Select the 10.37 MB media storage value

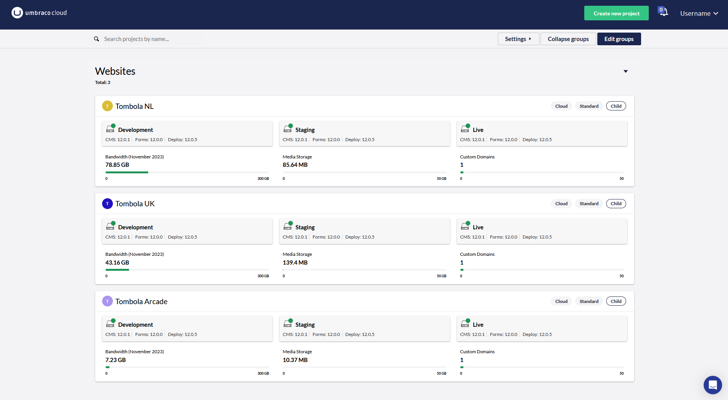coord(295,360)
